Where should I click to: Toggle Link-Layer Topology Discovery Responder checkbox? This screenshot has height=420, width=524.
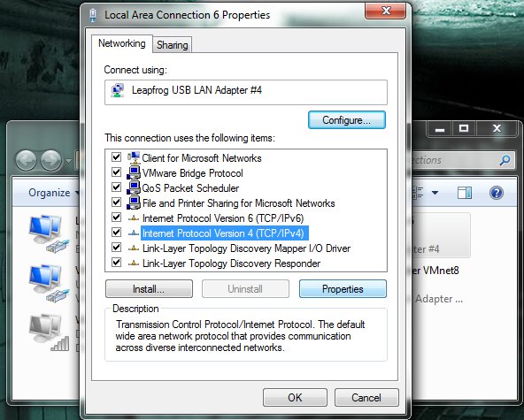coord(116,263)
